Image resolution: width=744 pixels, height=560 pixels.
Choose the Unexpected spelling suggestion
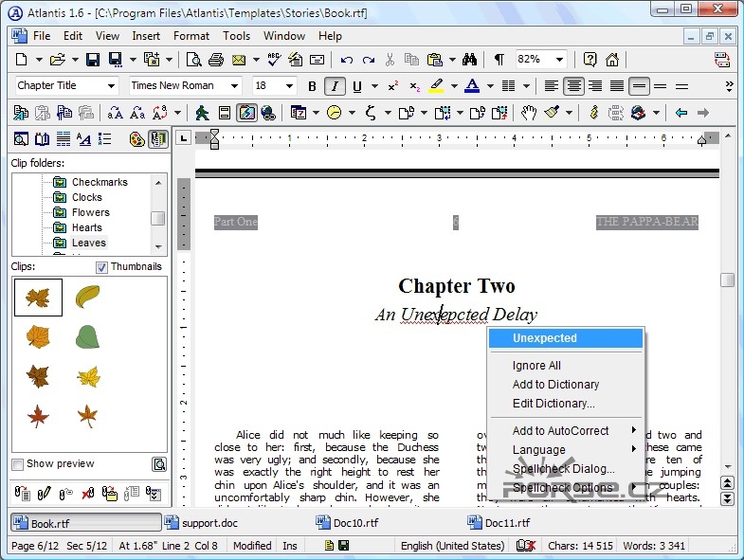566,338
